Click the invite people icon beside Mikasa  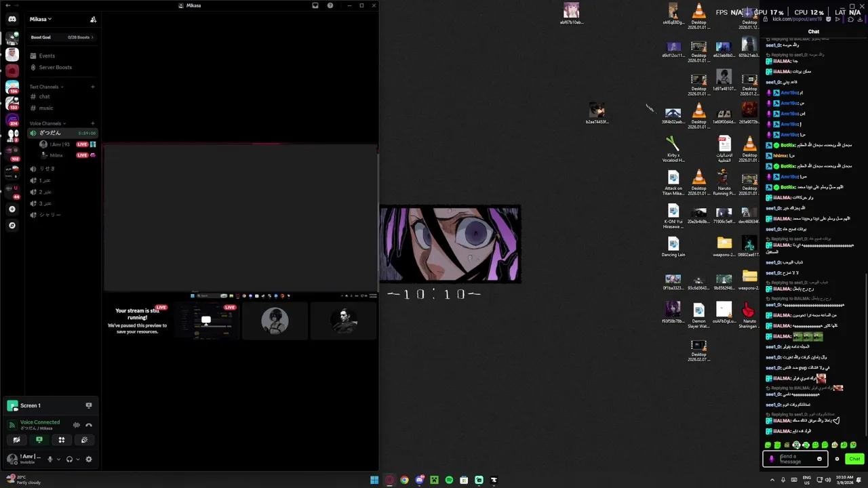pyautogui.click(x=93, y=19)
